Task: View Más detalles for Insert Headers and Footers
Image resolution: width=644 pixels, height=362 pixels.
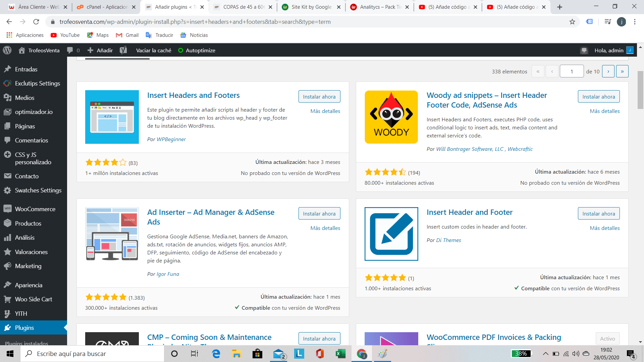Action: (325, 111)
